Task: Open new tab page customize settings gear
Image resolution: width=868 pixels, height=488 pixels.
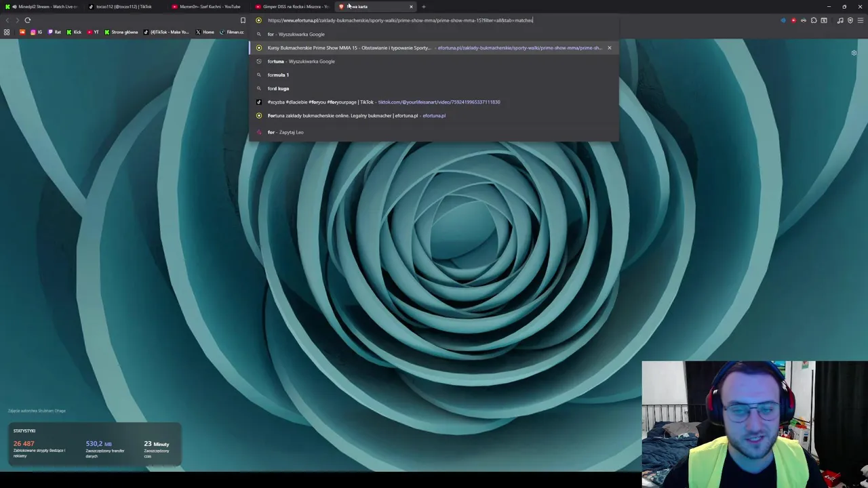Action: [x=854, y=53]
